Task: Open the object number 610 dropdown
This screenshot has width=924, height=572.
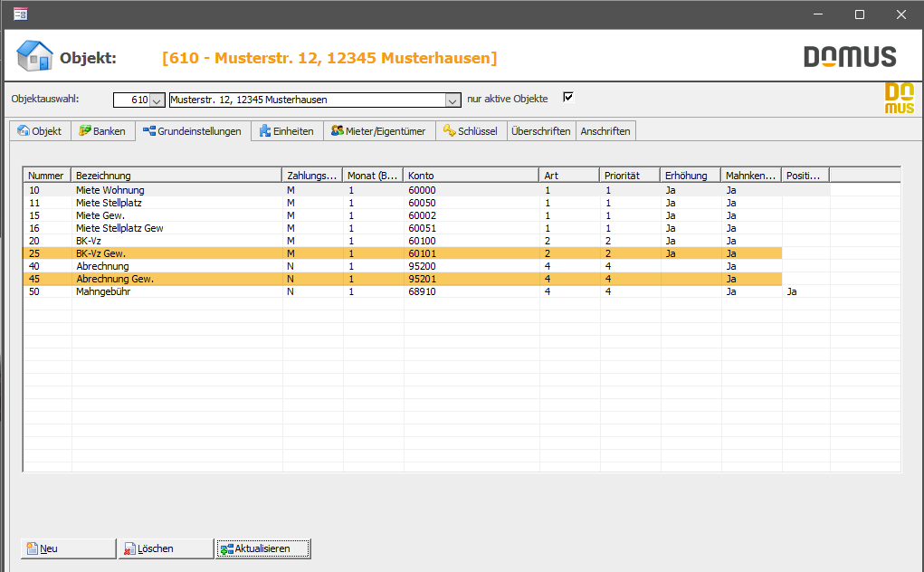Action: (x=157, y=100)
